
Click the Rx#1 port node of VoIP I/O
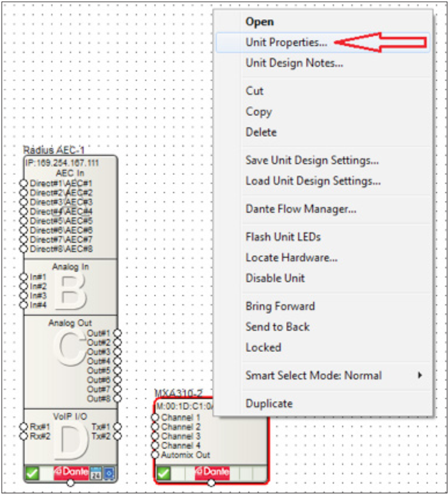click(24, 426)
